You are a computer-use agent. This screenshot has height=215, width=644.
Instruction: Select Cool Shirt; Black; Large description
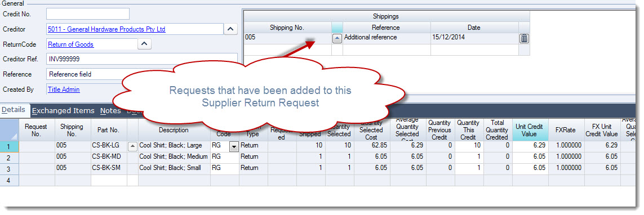click(175, 146)
